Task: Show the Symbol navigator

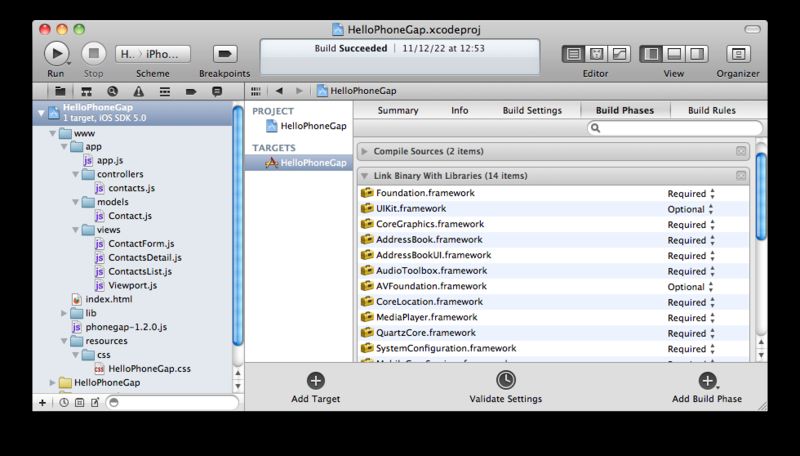Action: [x=86, y=91]
